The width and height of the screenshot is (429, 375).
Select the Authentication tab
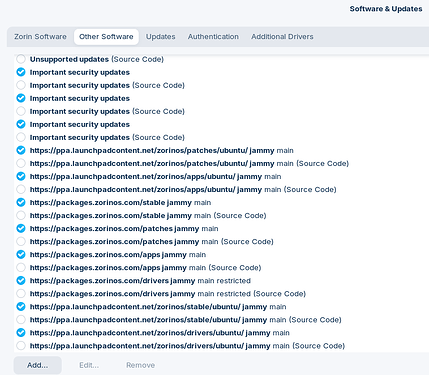point(213,37)
